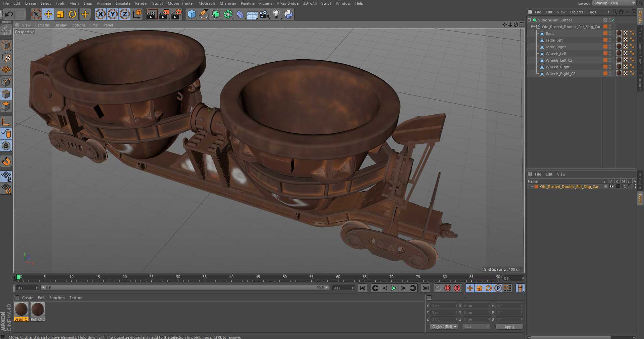Toggle X axis lock

click(100, 14)
